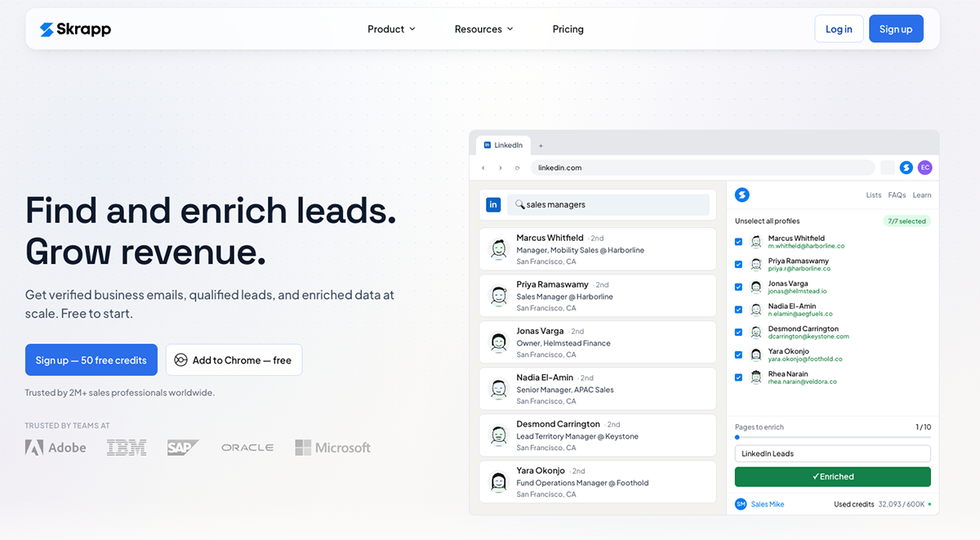Adjust the Pages to enrich slider
This screenshot has width=980, height=540.
[x=833, y=438]
